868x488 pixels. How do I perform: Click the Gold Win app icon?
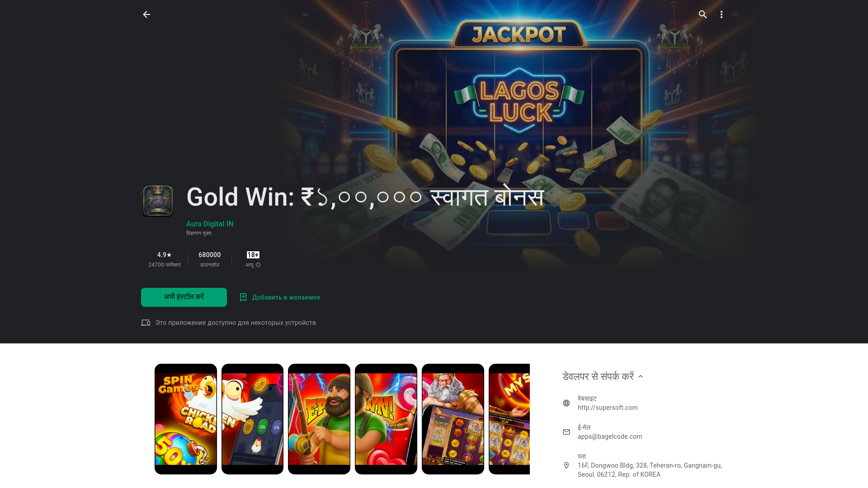157,201
